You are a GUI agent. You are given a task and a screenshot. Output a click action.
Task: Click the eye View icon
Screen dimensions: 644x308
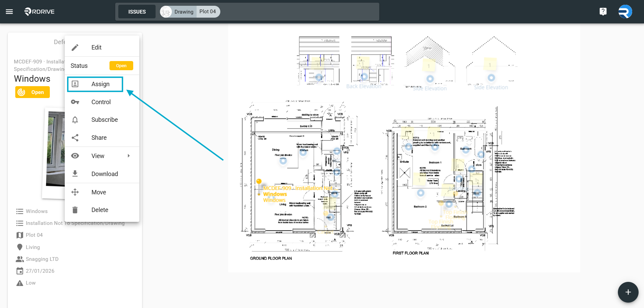point(75,156)
